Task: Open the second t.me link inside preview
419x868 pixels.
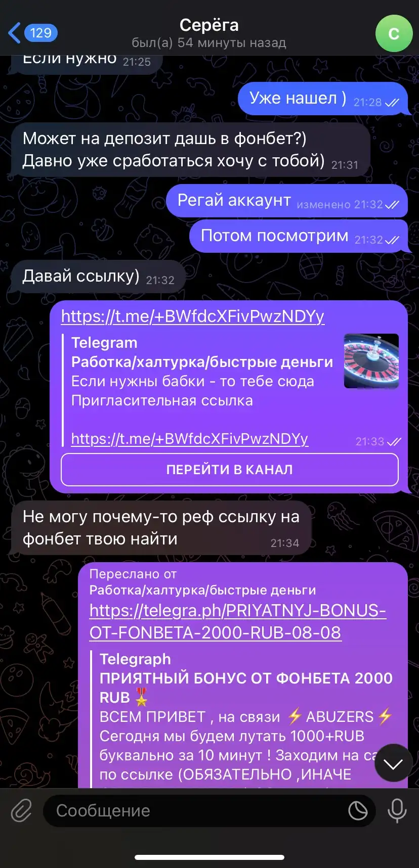Action: point(189,439)
